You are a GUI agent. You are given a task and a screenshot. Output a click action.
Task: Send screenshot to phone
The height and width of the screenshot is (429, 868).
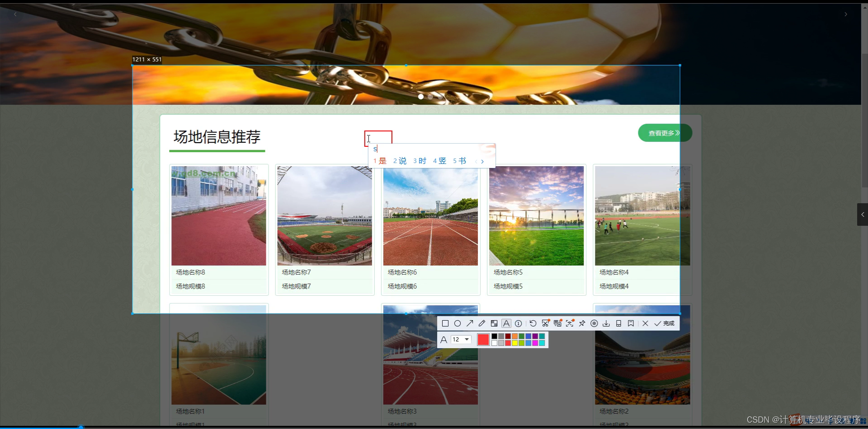618,323
